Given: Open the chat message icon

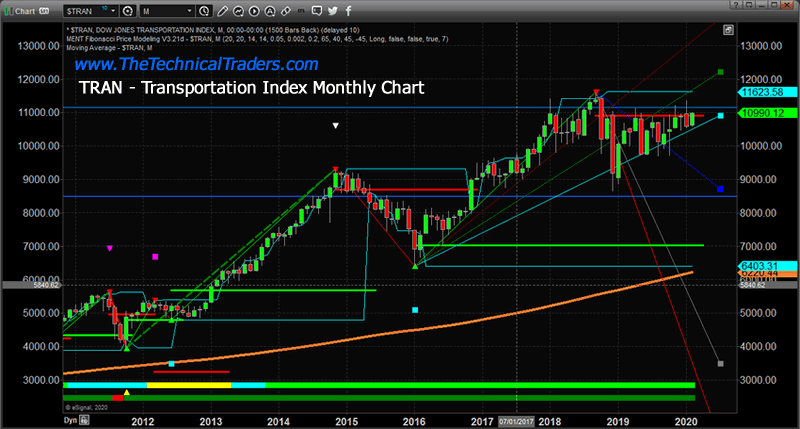Looking at the screenshot, I should pos(317,10).
